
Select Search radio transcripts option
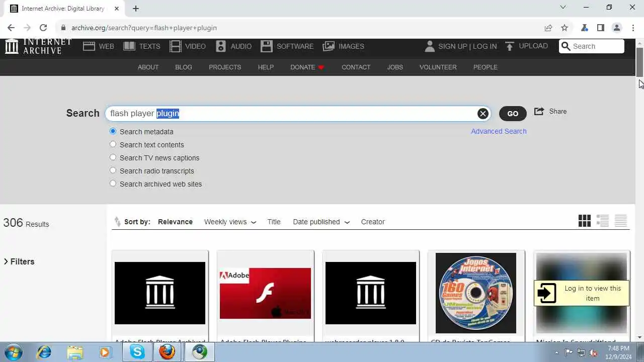tap(113, 170)
